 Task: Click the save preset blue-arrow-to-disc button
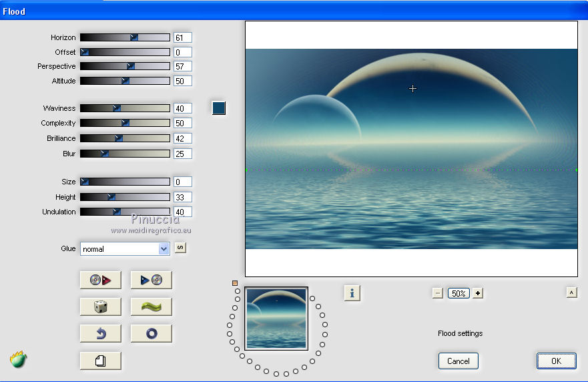(151, 280)
